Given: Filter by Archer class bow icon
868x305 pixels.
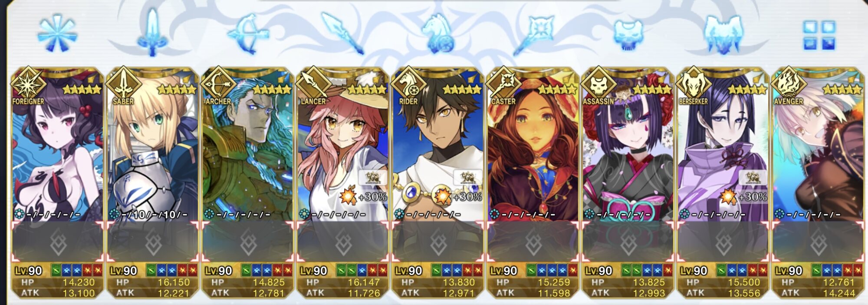Looking at the screenshot, I should (248, 34).
